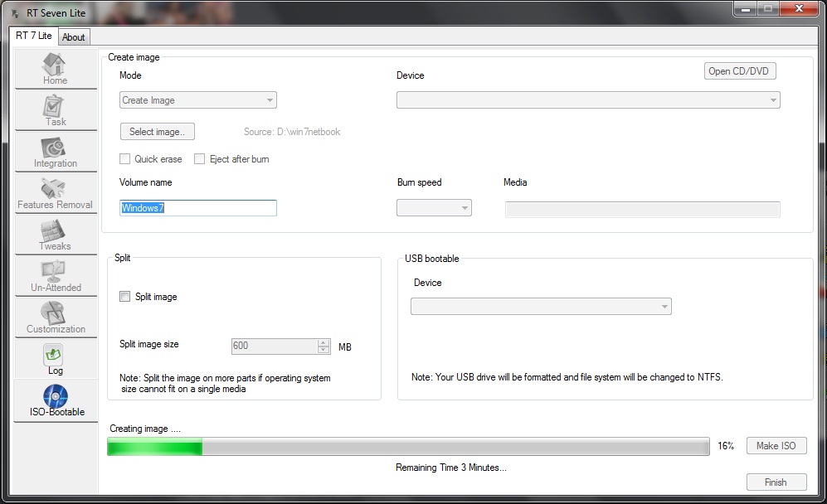This screenshot has width=827, height=504.
Task: Click the Split the image note text
Action: [226, 383]
